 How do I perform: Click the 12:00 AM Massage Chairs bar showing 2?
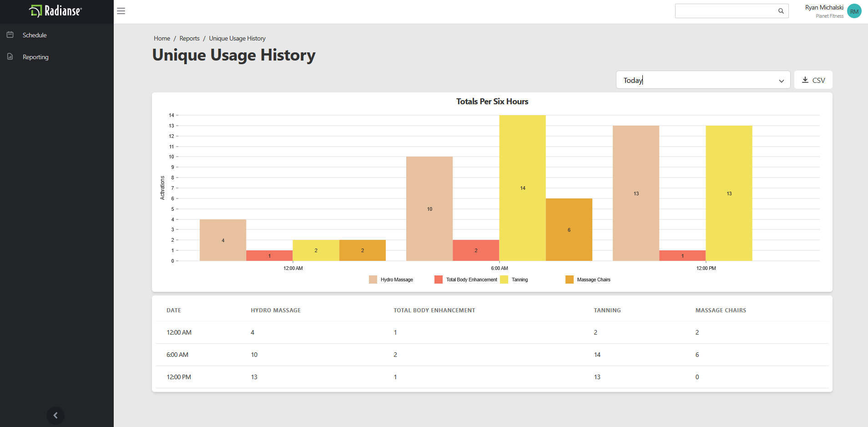pyautogui.click(x=363, y=250)
